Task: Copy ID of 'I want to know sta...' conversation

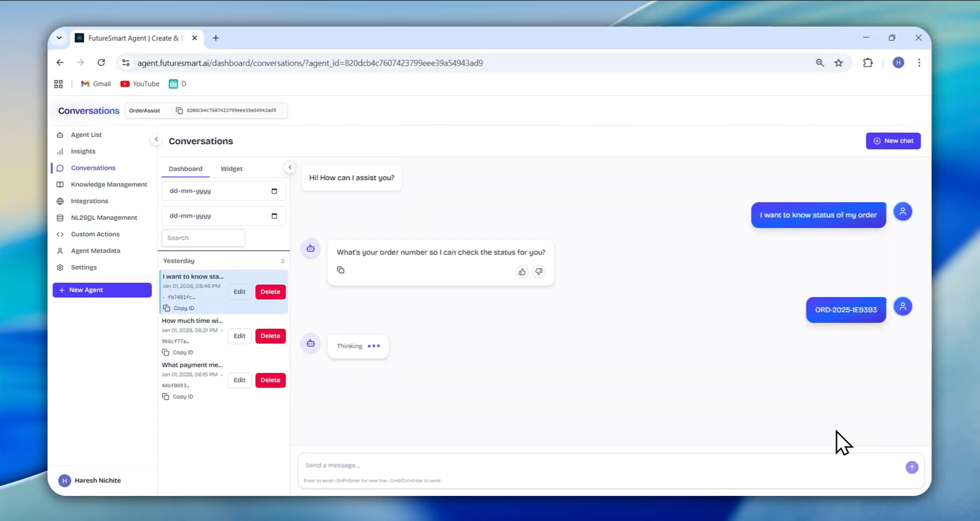Action: point(179,308)
